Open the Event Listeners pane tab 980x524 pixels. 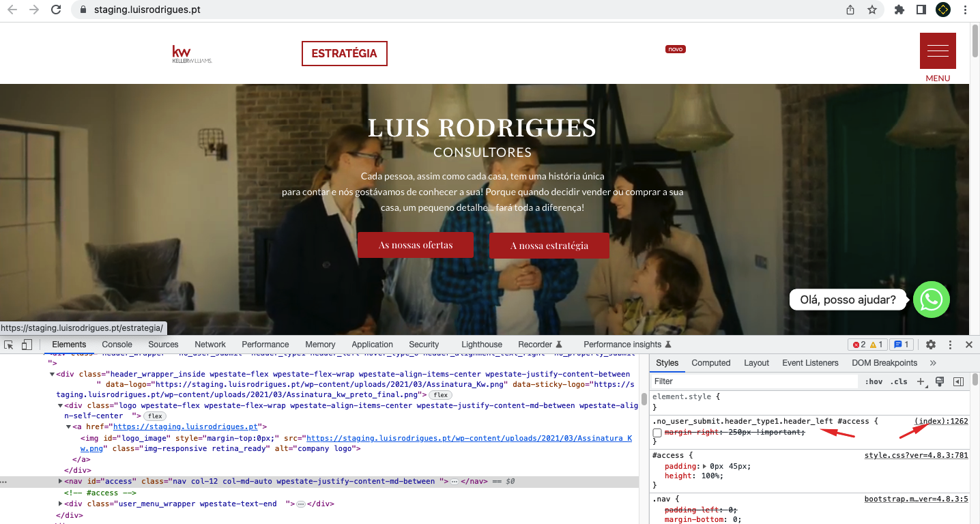click(x=810, y=363)
